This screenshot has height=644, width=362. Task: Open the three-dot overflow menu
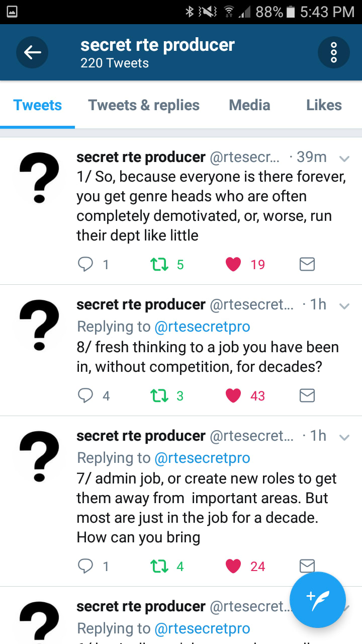pyautogui.click(x=333, y=52)
